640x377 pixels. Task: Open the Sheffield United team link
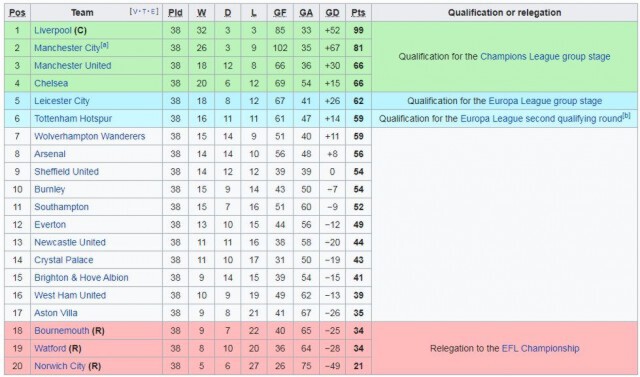coord(67,172)
